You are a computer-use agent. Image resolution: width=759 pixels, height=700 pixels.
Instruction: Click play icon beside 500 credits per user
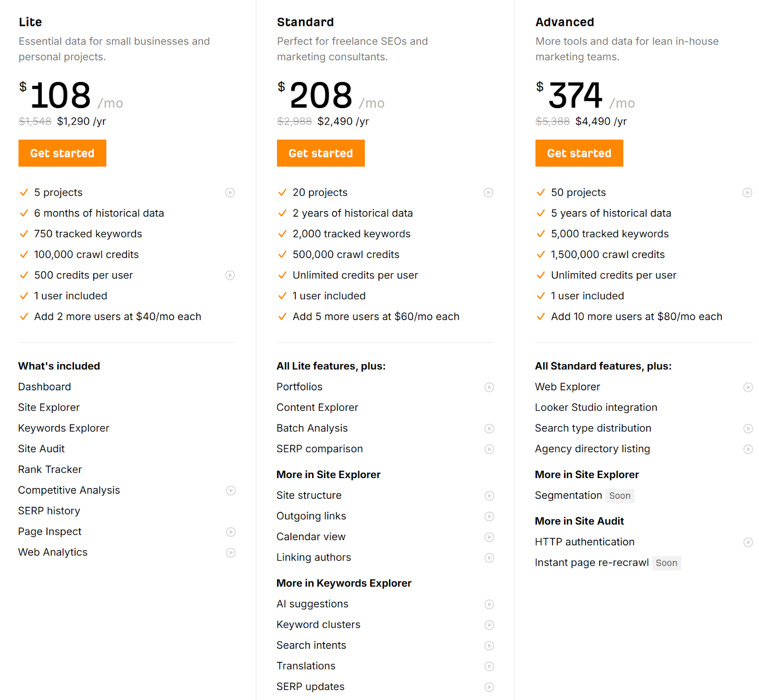pyautogui.click(x=230, y=275)
